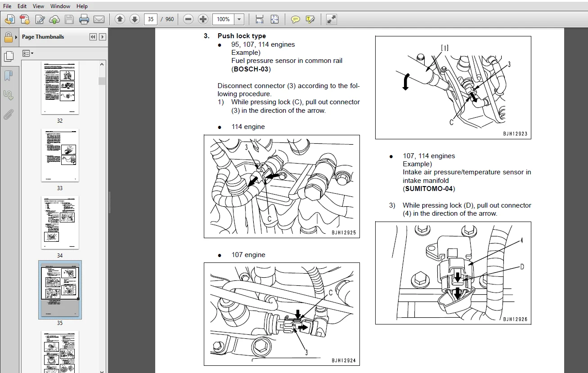Click the figure BJH12926 diagram

click(453, 273)
